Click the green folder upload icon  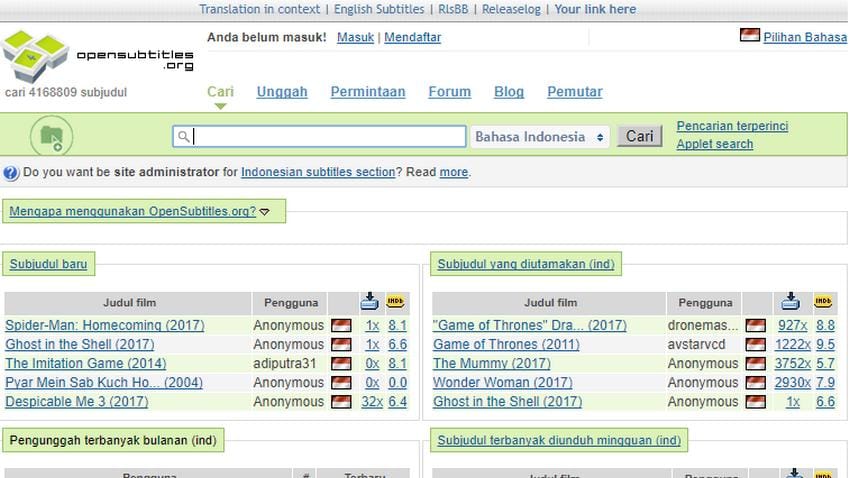[x=51, y=137]
